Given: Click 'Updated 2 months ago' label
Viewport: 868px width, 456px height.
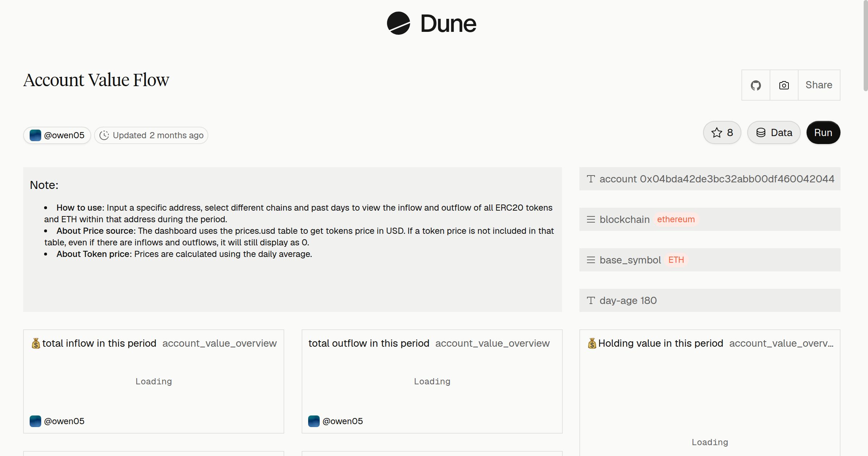Looking at the screenshot, I should tap(158, 135).
